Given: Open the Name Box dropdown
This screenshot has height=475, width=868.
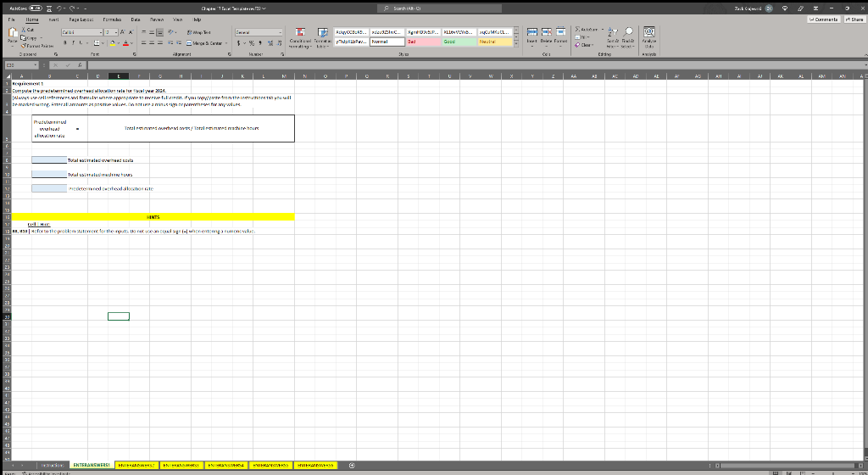Looking at the screenshot, I should [36, 65].
